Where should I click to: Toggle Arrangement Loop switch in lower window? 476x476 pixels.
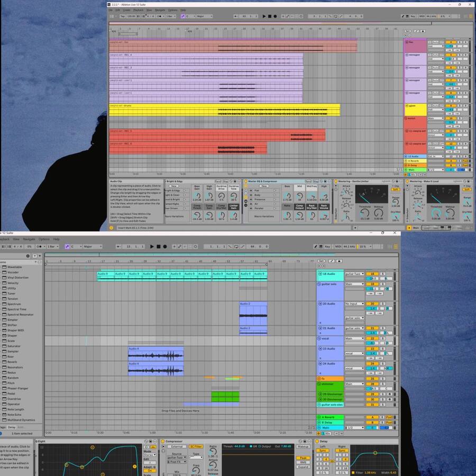pos(236,246)
